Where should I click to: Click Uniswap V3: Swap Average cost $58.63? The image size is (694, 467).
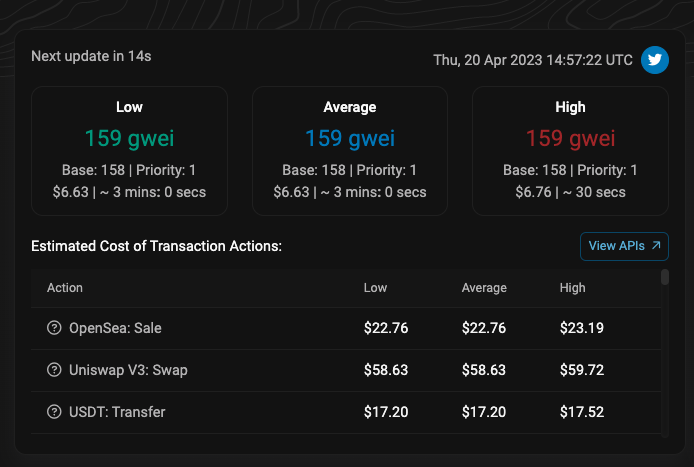click(484, 370)
